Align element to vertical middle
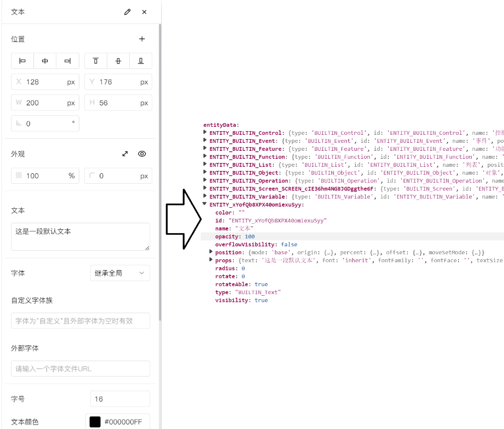Screen dimensions: 504x429 (118, 61)
